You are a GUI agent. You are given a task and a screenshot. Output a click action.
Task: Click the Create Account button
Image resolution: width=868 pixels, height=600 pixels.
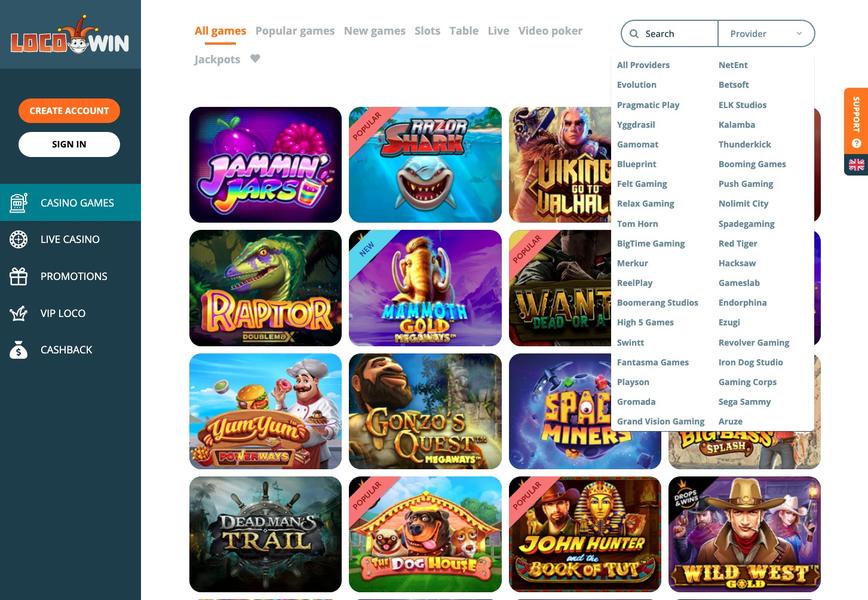pyautogui.click(x=69, y=111)
